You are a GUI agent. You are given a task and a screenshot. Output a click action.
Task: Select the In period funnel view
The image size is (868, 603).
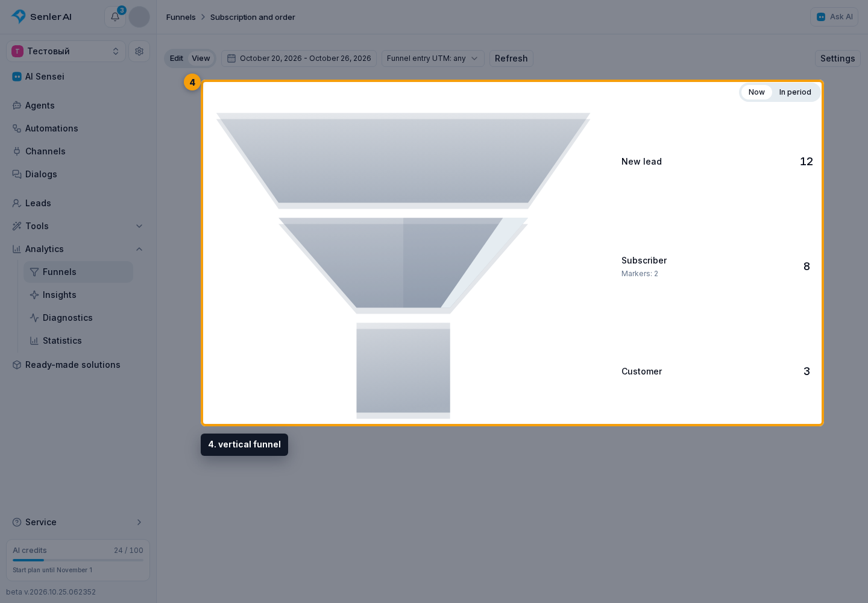pyautogui.click(x=795, y=92)
